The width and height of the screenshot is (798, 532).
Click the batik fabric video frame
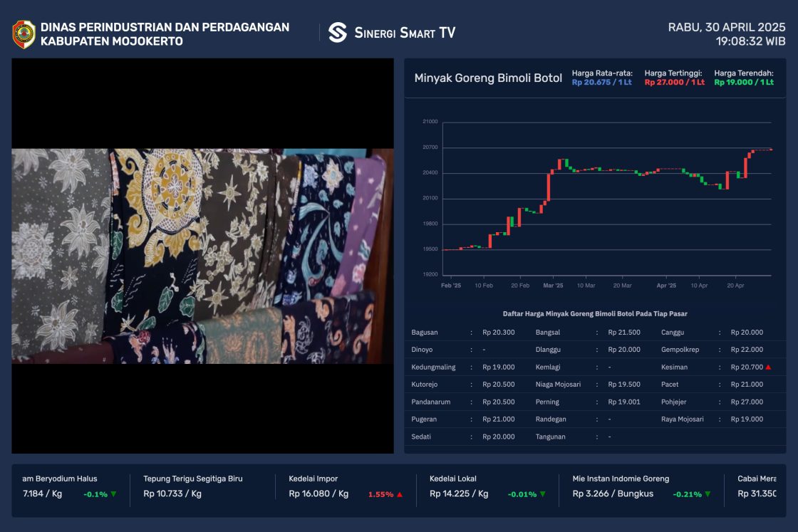pos(202,256)
